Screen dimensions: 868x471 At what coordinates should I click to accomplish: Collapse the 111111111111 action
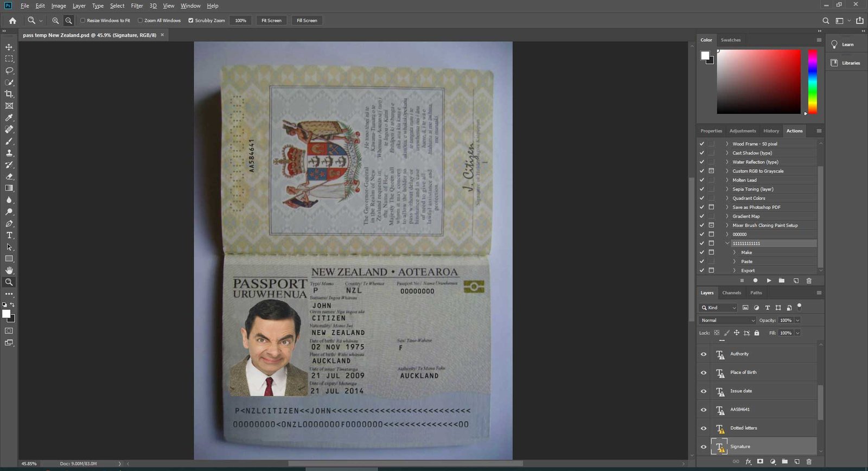727,244
